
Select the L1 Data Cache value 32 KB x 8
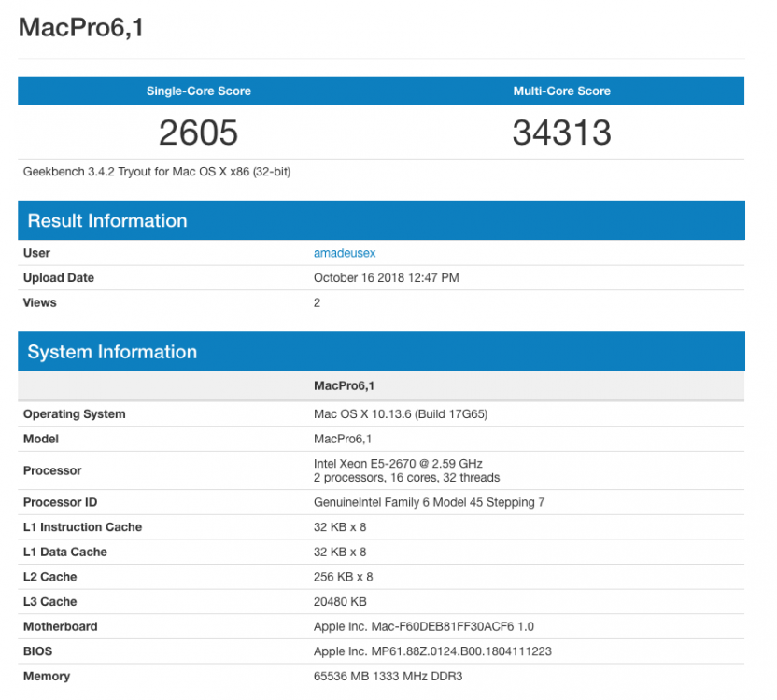click(340, 552)
